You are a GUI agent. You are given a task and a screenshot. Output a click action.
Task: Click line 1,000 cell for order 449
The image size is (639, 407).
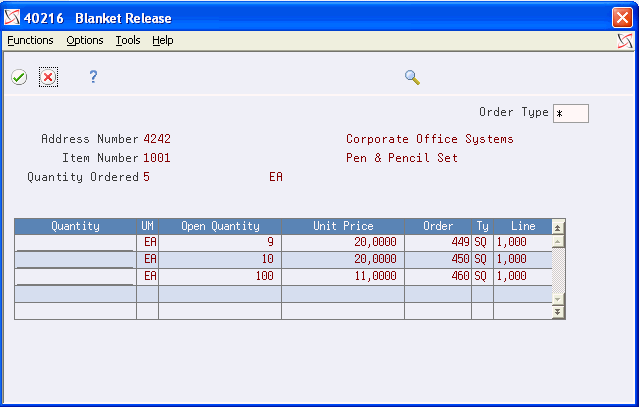(523, 243)
